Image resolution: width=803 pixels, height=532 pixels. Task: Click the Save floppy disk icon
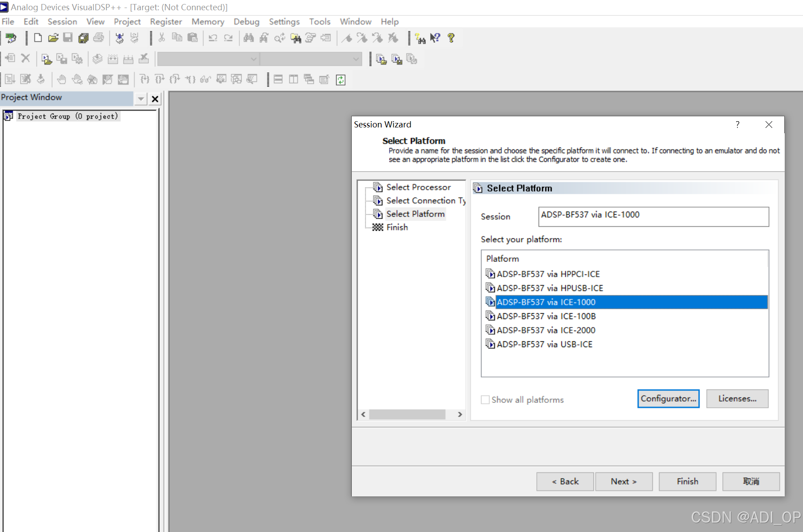(x=68, y=38)
